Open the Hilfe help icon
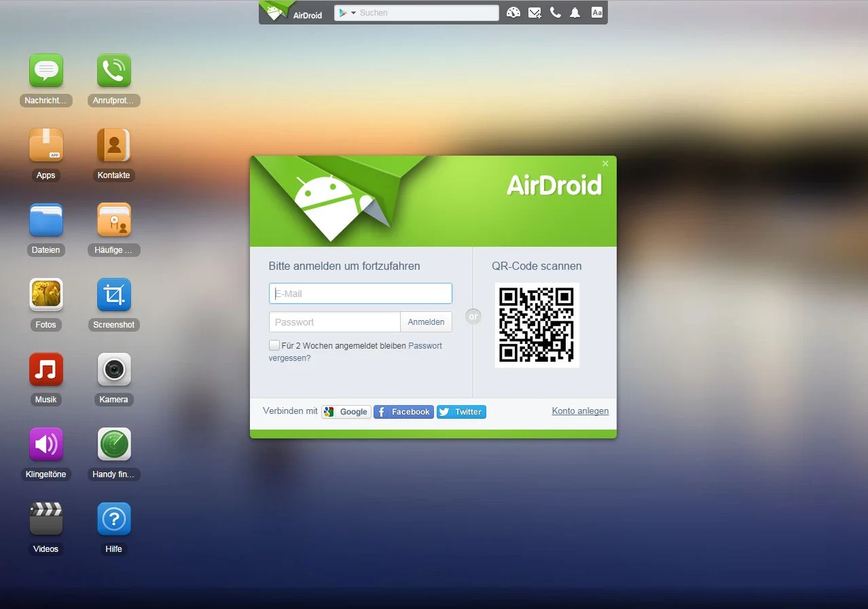The width and height of the screenshot is (868, 609). pos(113,519)
